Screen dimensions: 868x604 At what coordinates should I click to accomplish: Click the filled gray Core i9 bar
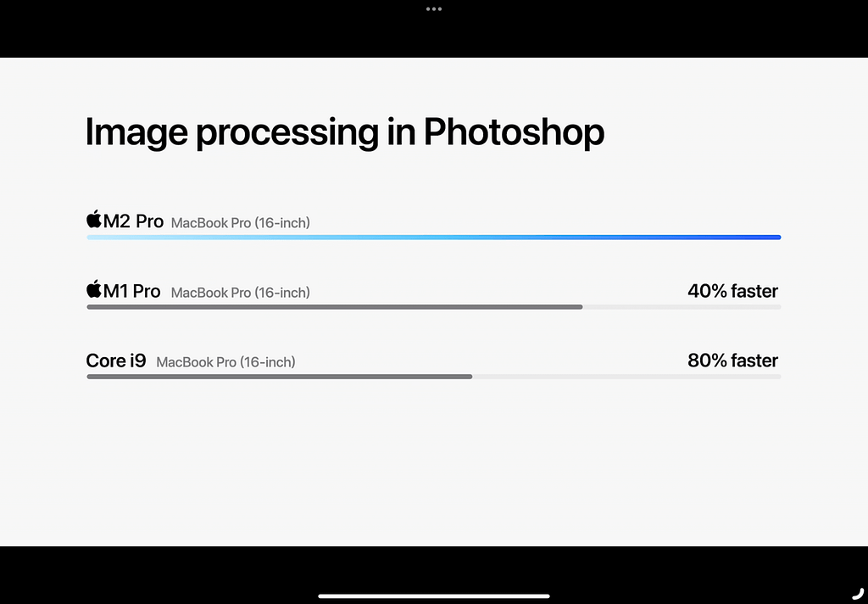[x=280, y=377]
